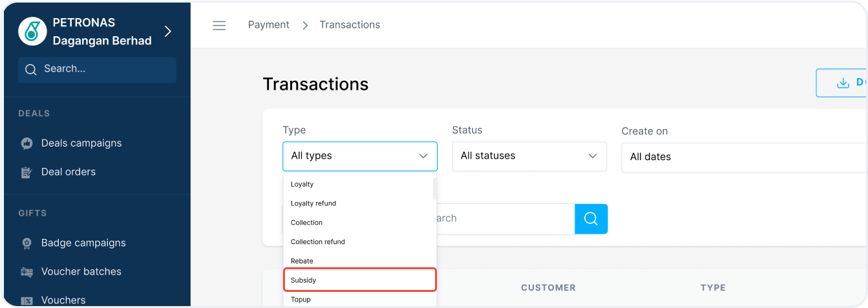The width and height of the screenshot is (868, 308).
Task: Toggle the hamburger menu icon
Action: 219,25
